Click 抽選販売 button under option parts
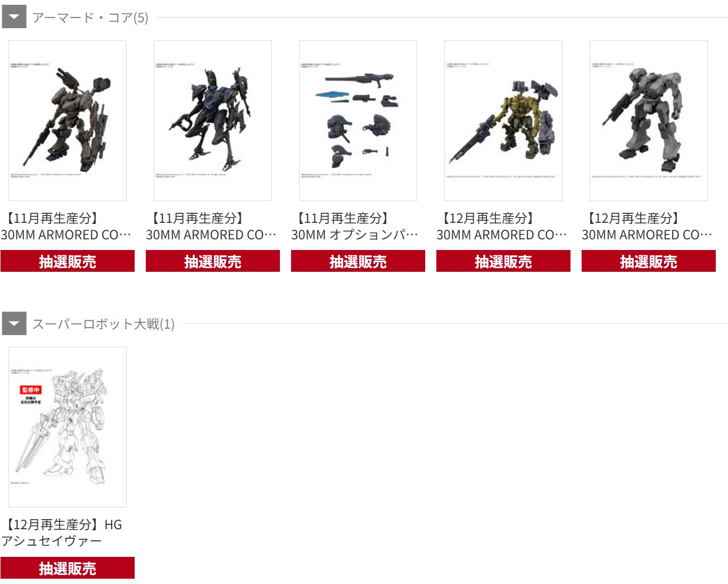 358,261
